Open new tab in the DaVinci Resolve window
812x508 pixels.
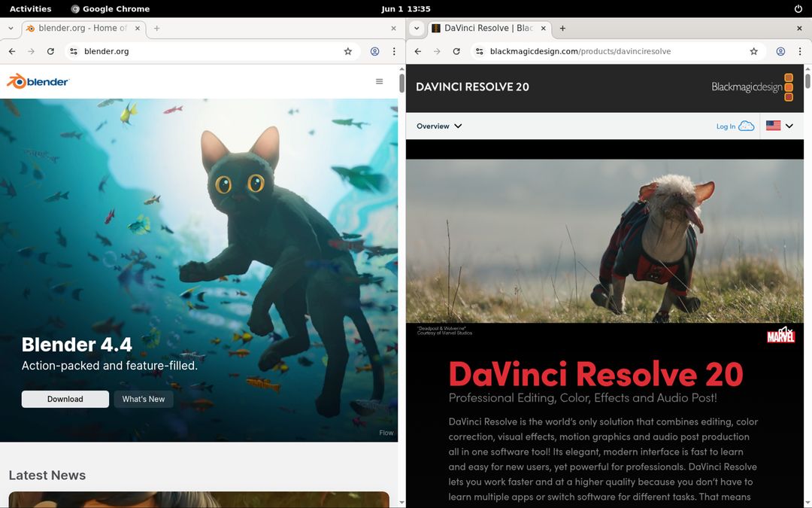562,29
